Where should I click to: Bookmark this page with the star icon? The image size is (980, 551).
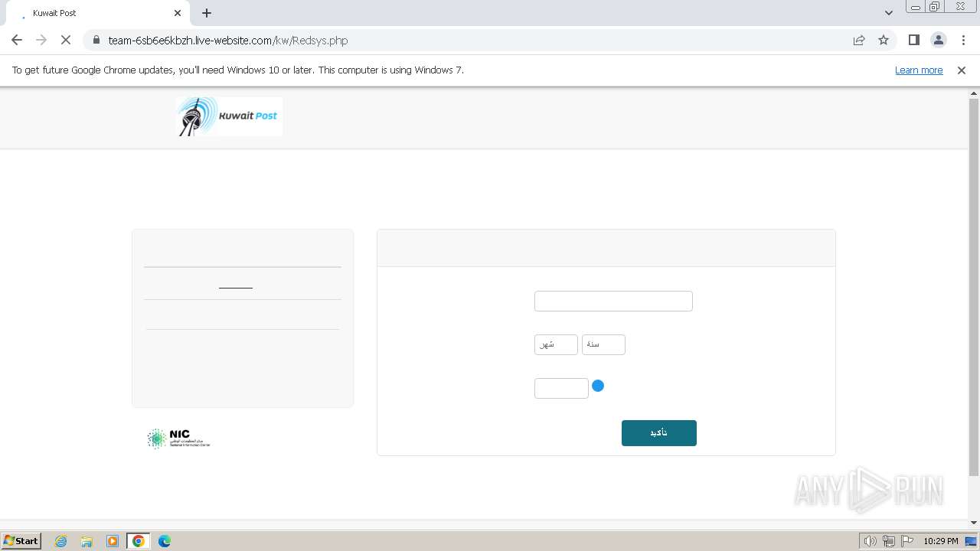[884, 40]
